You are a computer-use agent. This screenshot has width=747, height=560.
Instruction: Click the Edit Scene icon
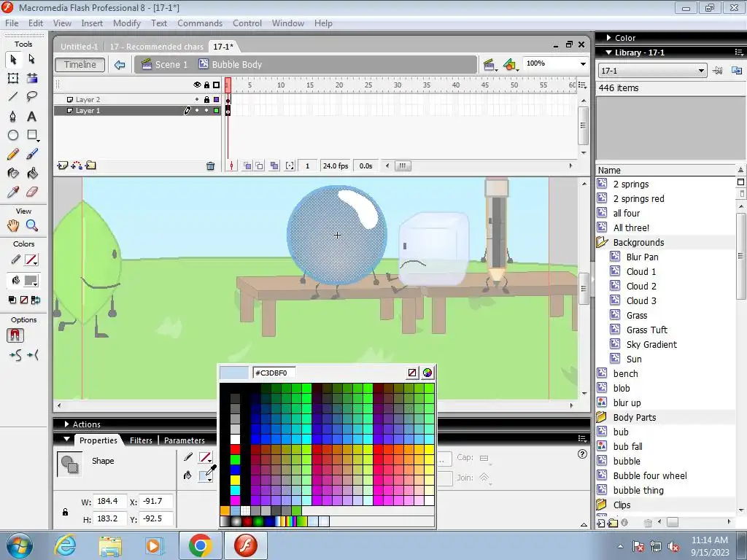click(489, 65)
